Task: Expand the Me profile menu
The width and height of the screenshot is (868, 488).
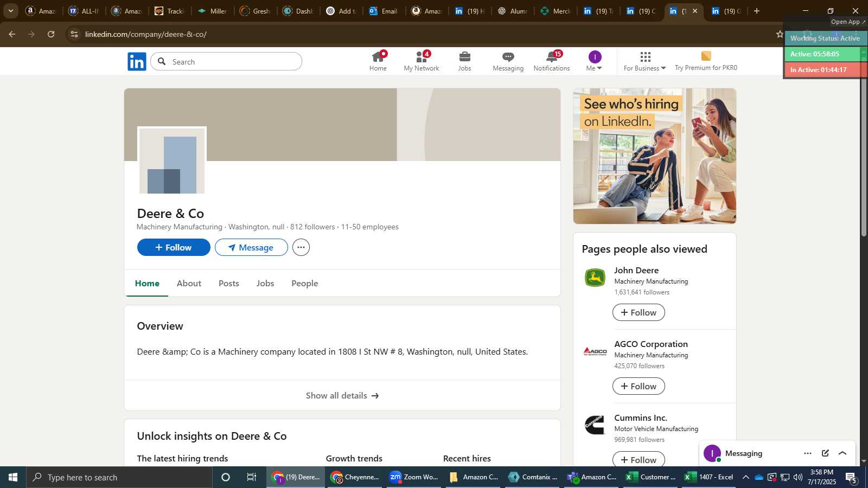Action: click(595, 61)
